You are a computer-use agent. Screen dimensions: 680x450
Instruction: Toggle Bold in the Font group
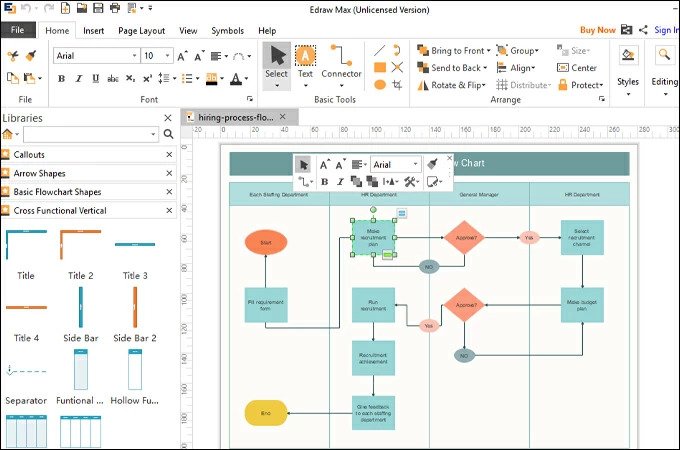61,79
